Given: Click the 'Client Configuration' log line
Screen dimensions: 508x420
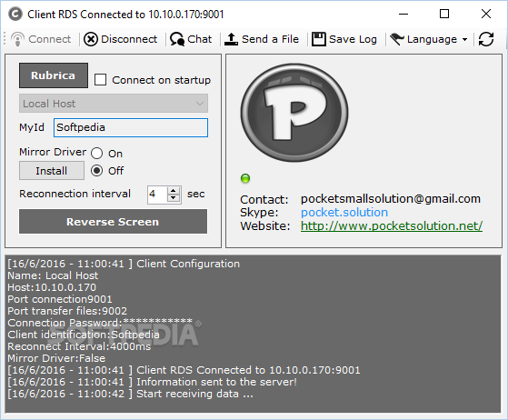Looking at the screenshot, I should tap(124, 264).
